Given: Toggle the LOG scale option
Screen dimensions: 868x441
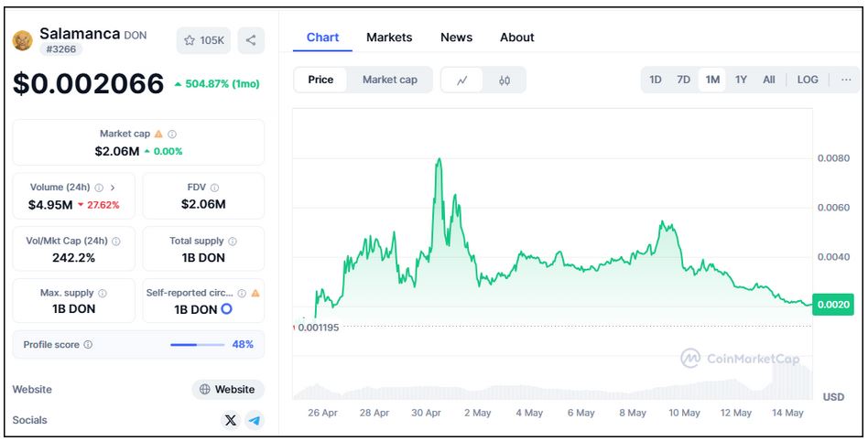Looking at the screenshot, I should pyautogui.click(x=808, y=80).
